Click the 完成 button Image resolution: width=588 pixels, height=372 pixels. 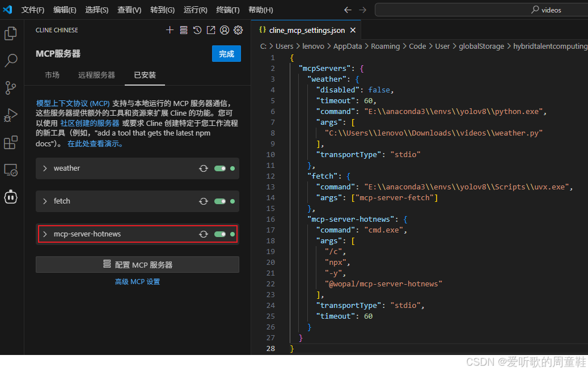(x=226, y=54)
